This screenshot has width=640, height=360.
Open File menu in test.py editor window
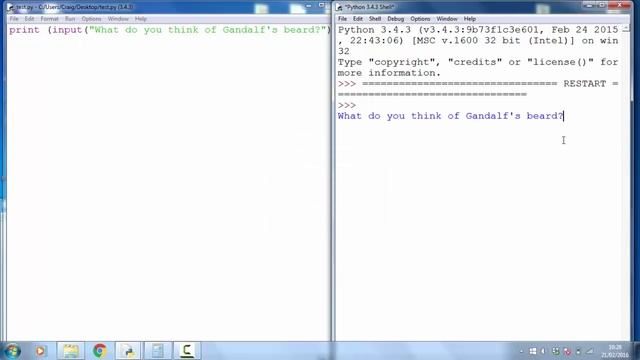14,19
